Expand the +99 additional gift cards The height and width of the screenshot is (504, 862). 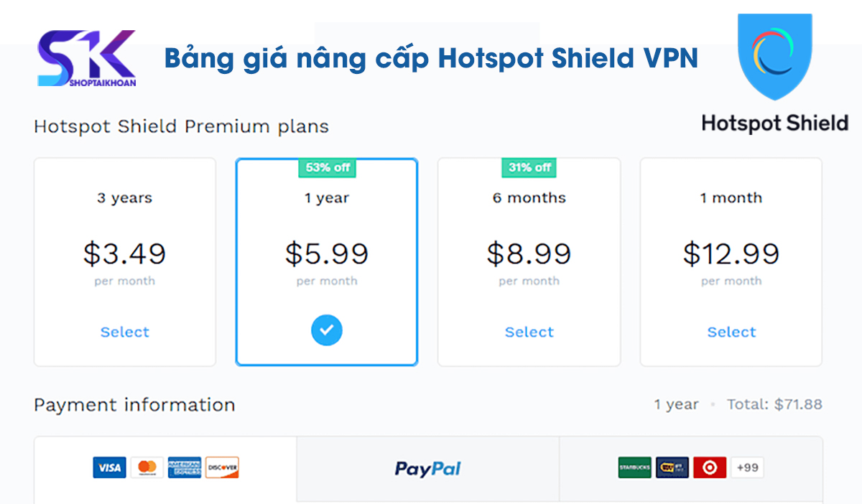click(x=747, y=467)
